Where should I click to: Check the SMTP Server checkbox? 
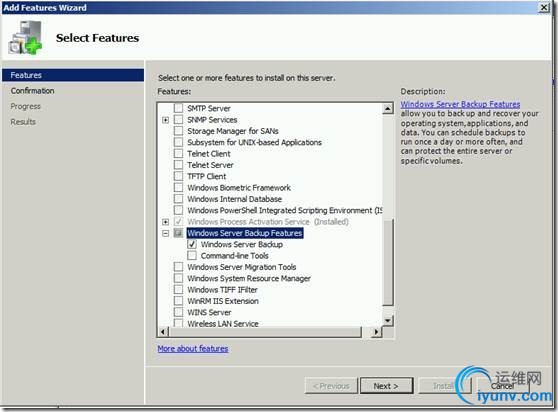pyautogui.click(x=178, y=108)
